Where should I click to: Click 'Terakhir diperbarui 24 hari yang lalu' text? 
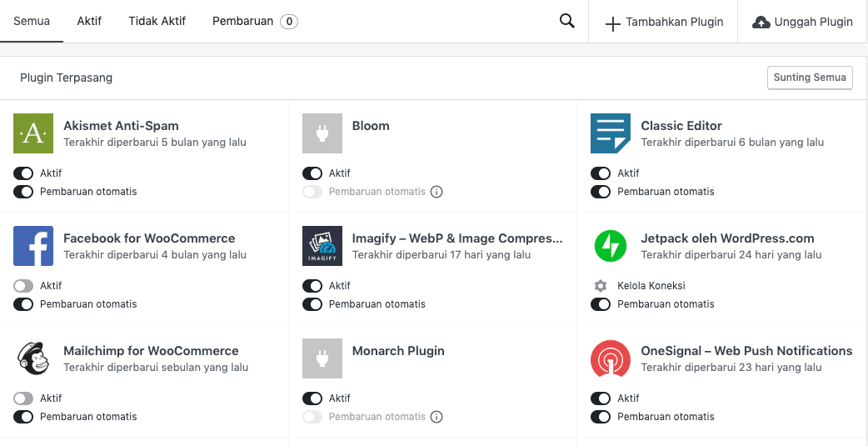pos(731,255)
